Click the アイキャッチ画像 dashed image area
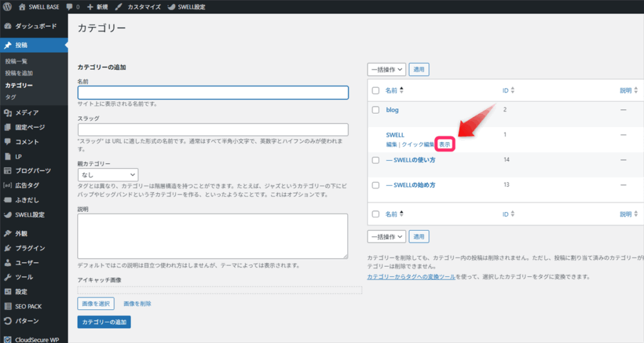The image size is (644, 343). pyautogui.click(x=219, y=290)
